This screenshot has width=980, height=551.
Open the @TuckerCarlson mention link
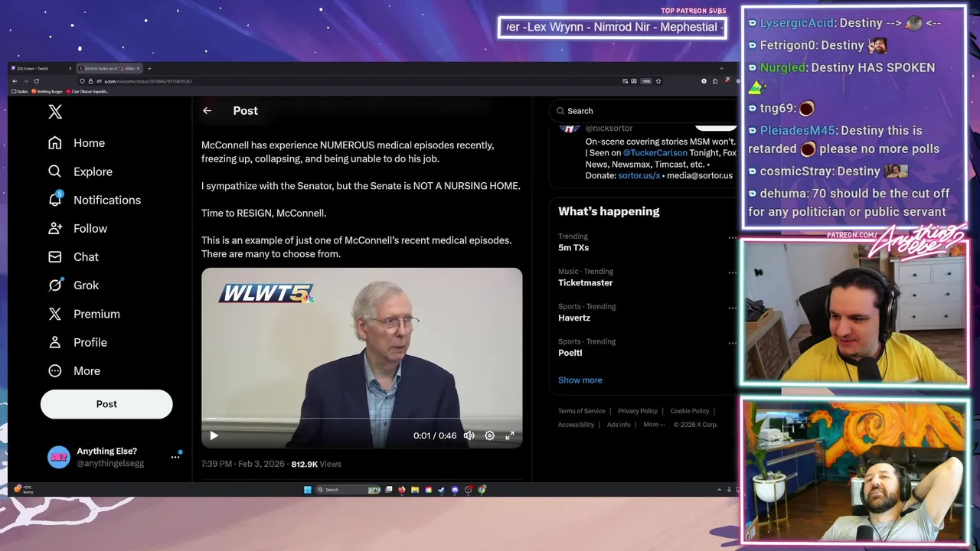(x=655, y=153)
